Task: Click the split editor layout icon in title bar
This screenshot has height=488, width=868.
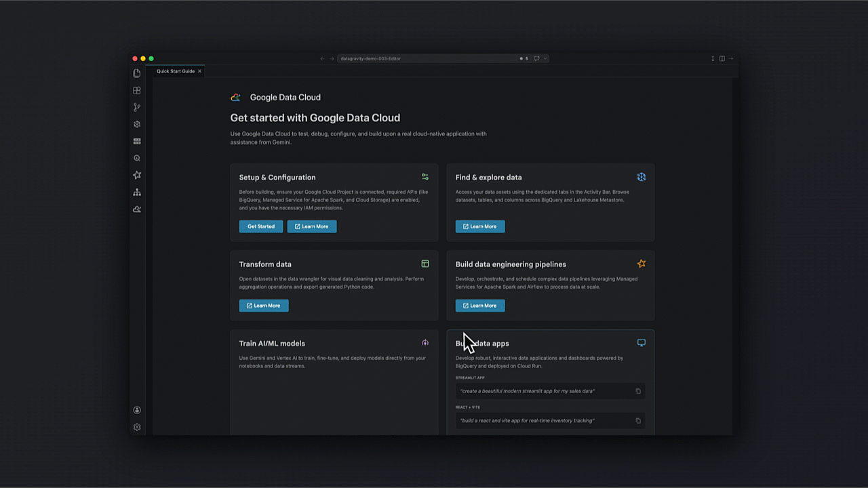Action: [x=722, y=58]
